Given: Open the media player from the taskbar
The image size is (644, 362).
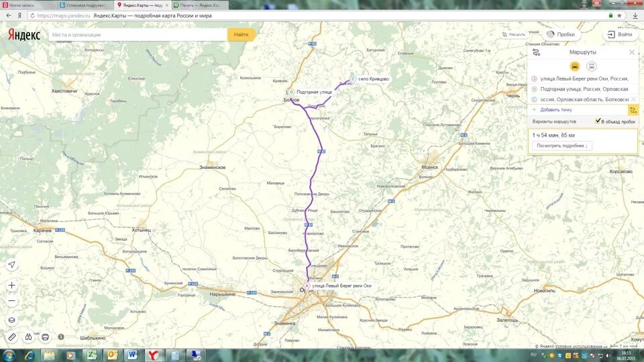Looking at the screenshot, I should (x=70, y=355).
